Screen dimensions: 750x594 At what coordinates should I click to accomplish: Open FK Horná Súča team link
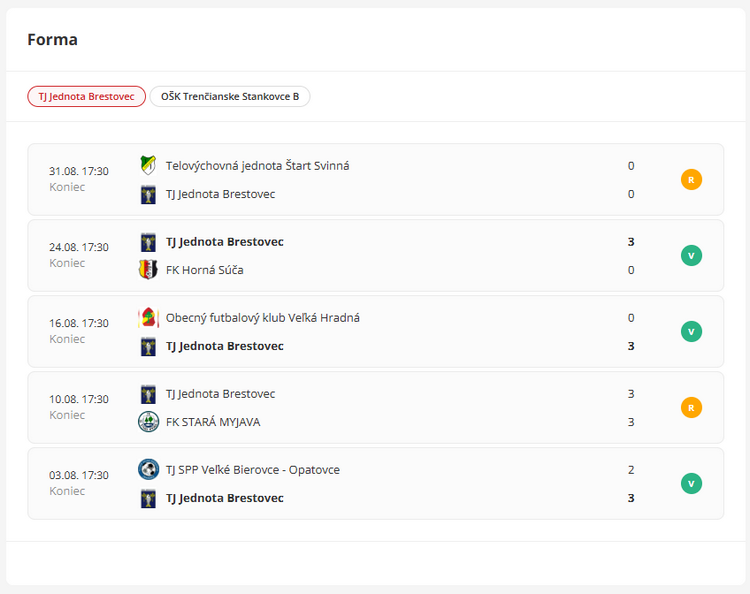click(204, 270)
